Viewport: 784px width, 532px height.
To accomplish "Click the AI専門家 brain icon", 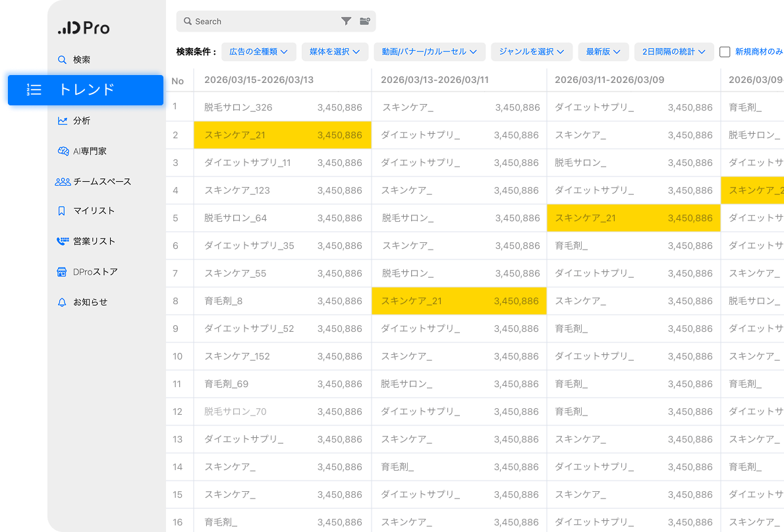I will click(63, 151).
